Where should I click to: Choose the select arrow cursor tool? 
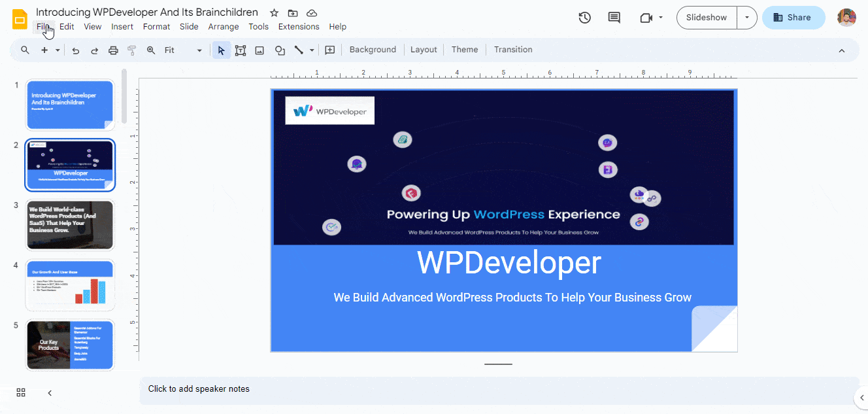[x=222, y=50]
